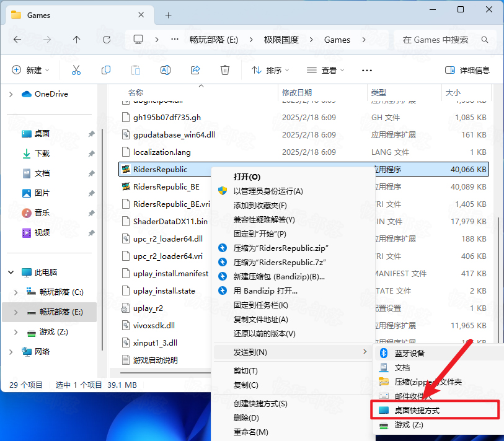504x441 pixels.
Task: Sort by the 名称 column header
Action: 136,92
